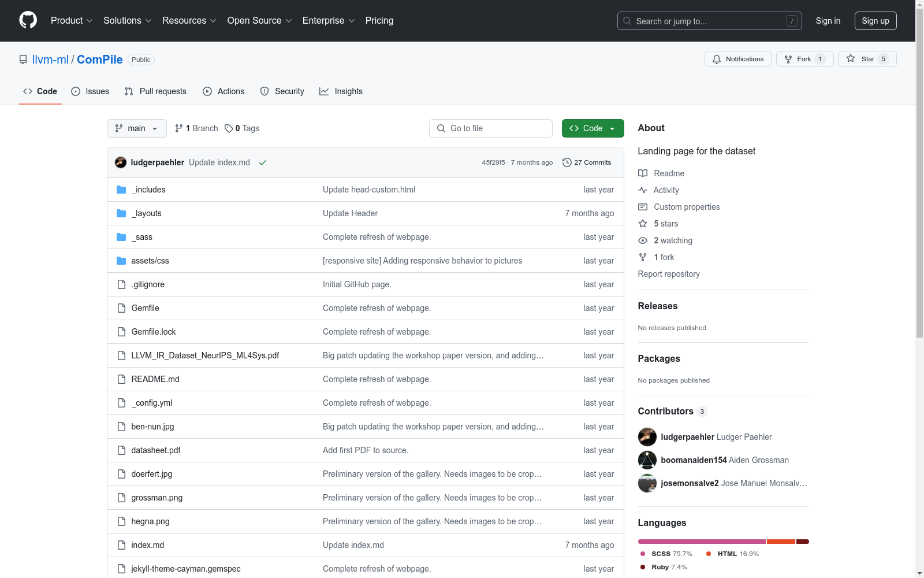
Task: Click the eye icon beside watching
Action: [x=643, y=240]
